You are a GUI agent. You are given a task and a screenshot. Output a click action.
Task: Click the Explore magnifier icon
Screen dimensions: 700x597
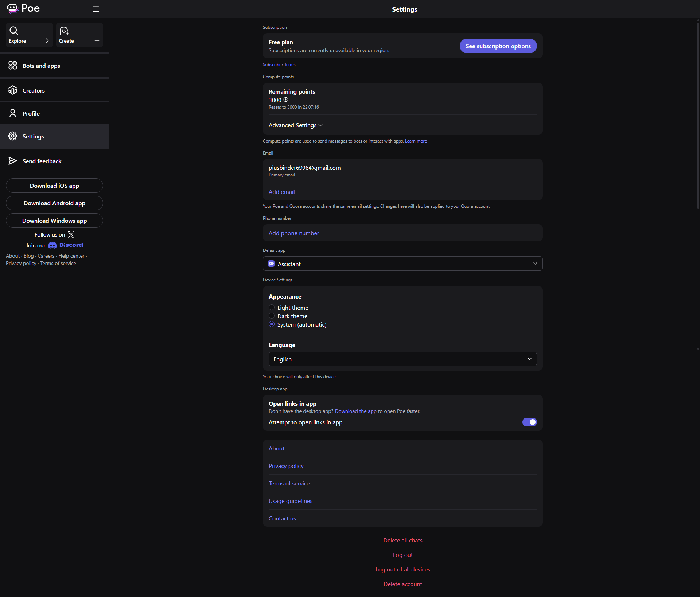tap(14, 31)
